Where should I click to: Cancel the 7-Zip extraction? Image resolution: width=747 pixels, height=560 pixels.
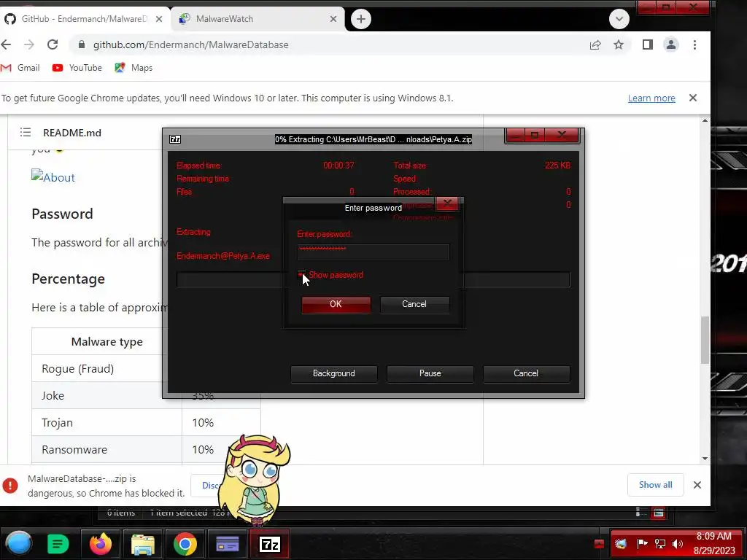526,373
